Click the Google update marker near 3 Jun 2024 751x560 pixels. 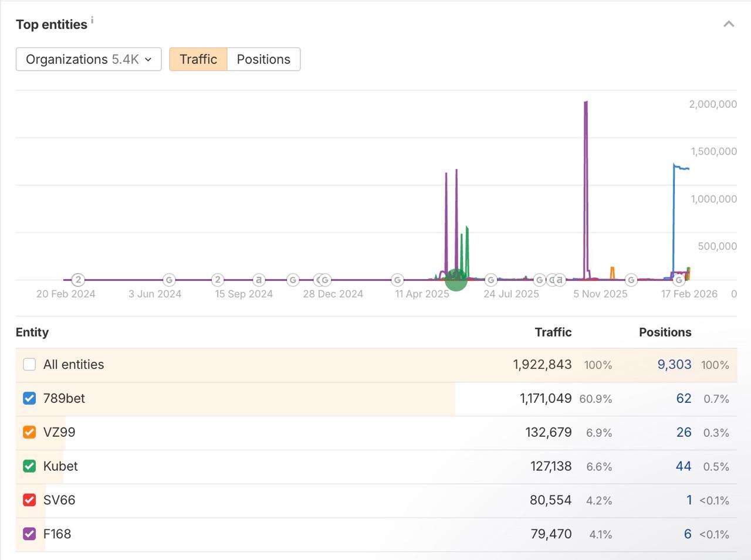tap(169, 280)
